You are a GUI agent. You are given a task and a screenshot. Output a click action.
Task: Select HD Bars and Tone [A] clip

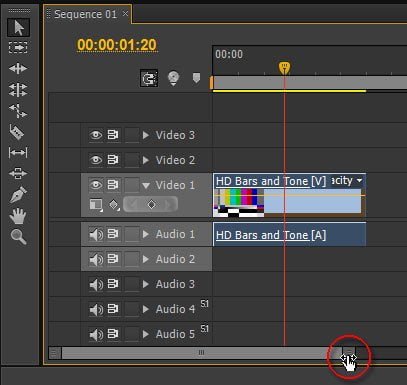(289, 235)
